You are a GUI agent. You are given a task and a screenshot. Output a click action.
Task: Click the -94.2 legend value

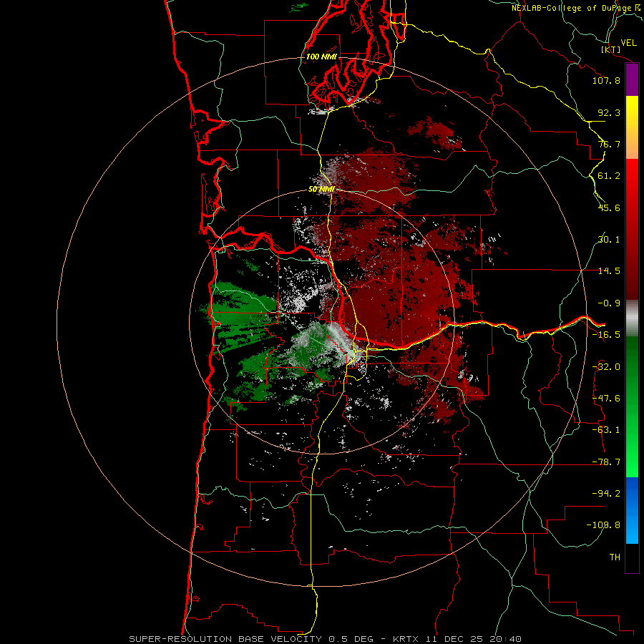point(606,494)
